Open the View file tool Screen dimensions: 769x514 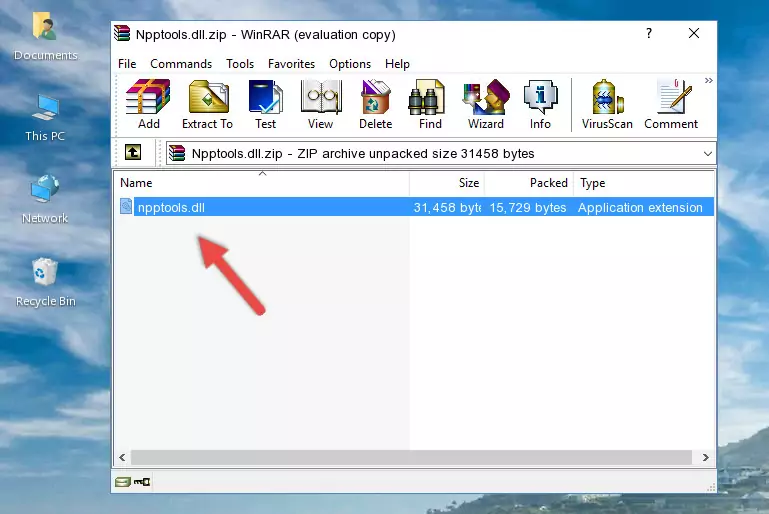point(321,104)
